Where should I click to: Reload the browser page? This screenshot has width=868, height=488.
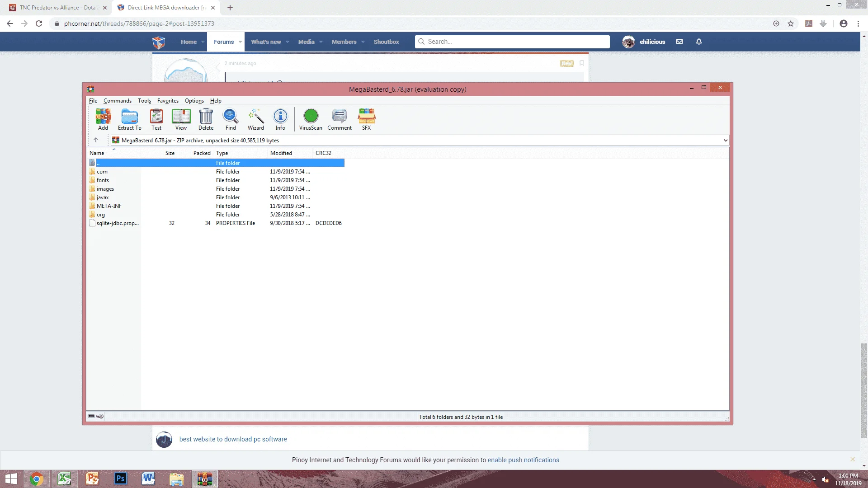point(39,23)
